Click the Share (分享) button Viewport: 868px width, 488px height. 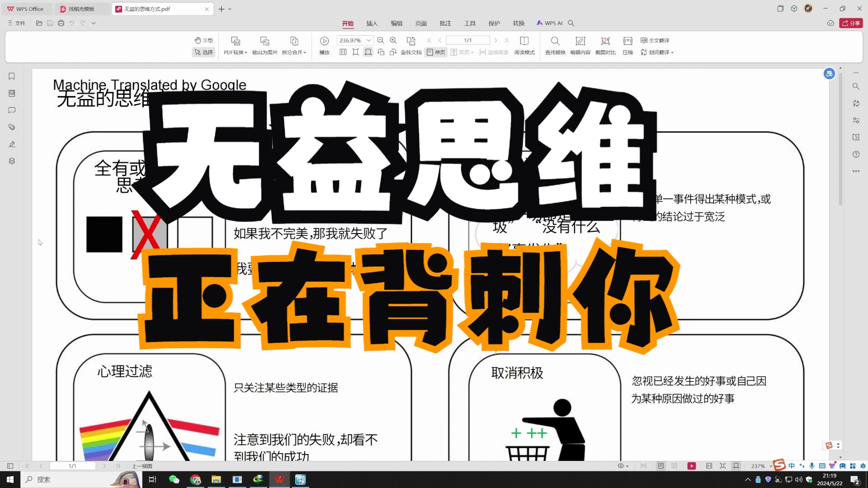tap(851, 23)
